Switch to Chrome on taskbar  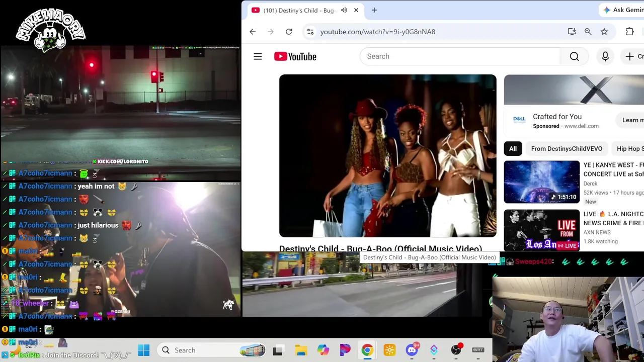(367, 350)
